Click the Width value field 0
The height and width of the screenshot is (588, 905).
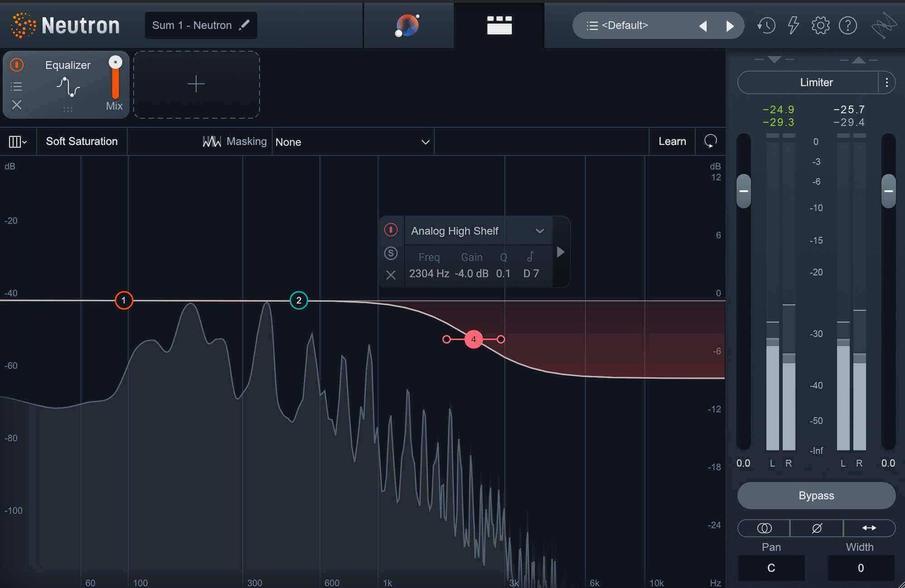861,568
